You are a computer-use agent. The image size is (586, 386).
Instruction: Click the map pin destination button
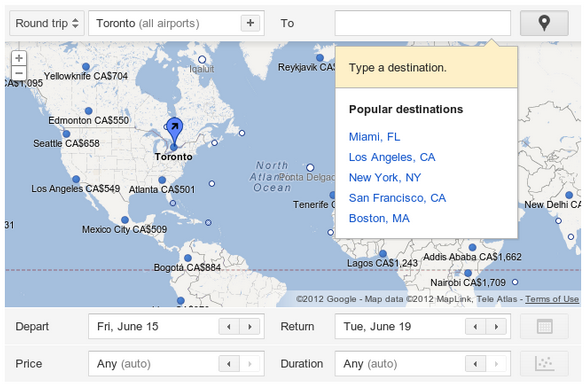click(544, 23)
